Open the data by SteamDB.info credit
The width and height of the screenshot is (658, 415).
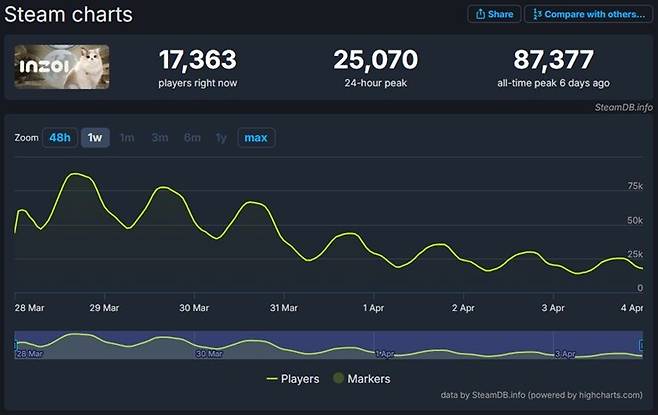(x=541, y=395)
